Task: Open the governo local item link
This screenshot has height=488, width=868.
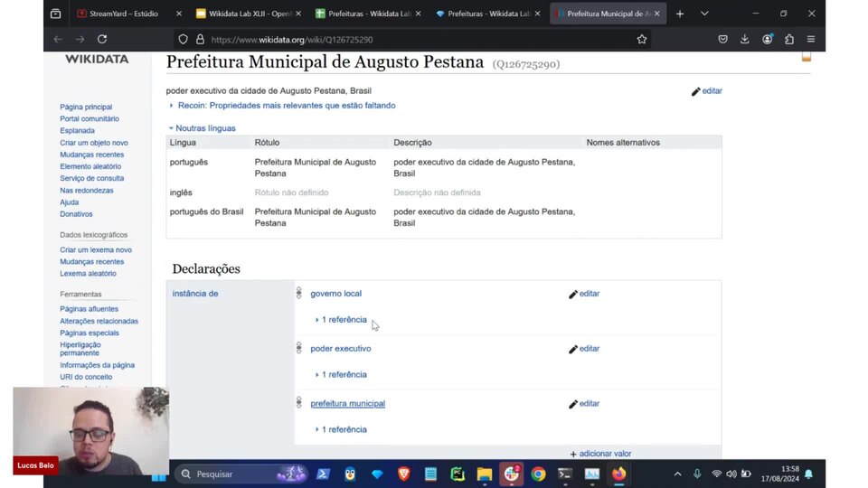Action: coord(336,293)
